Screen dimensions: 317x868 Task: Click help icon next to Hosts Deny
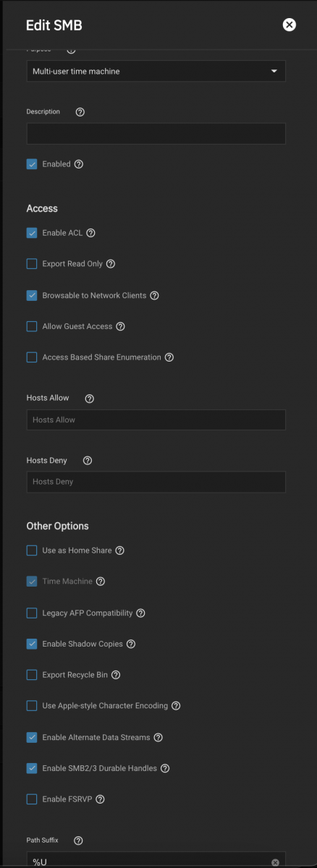[x=88, y=461]
